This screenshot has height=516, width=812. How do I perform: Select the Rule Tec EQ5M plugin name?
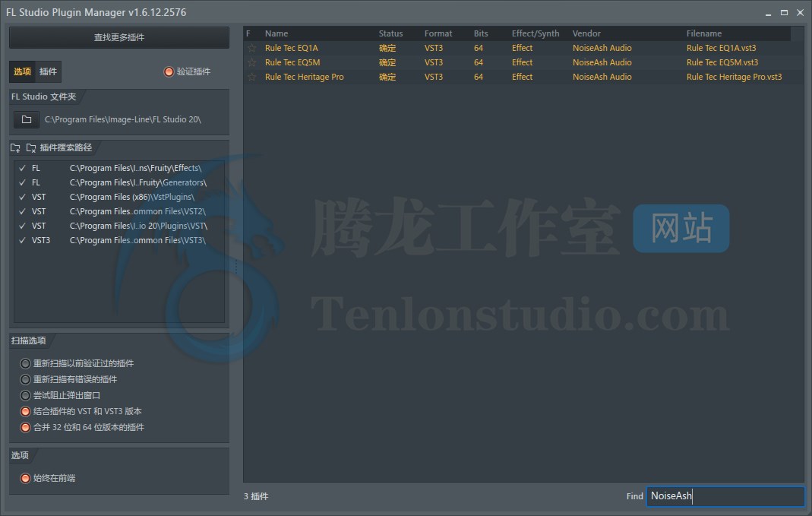coord(292,62)
